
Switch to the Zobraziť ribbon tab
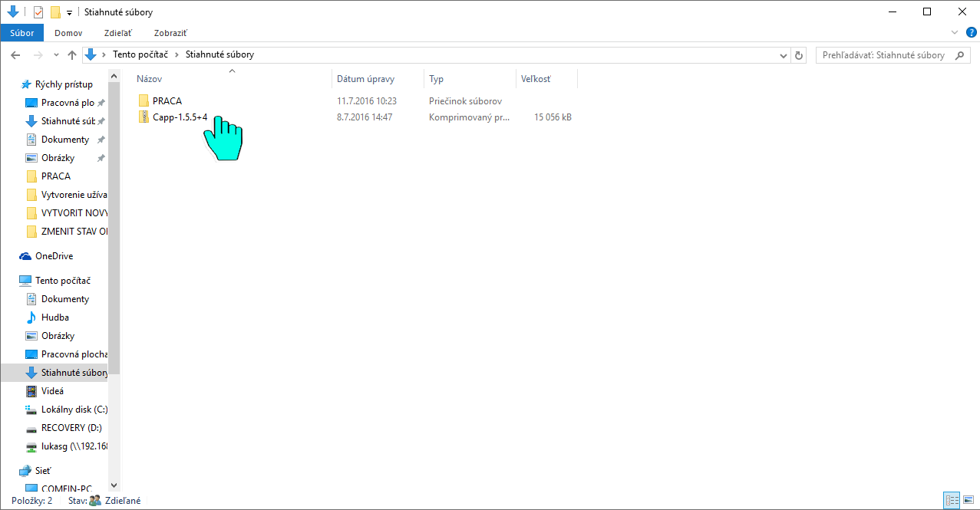[170, 33]
